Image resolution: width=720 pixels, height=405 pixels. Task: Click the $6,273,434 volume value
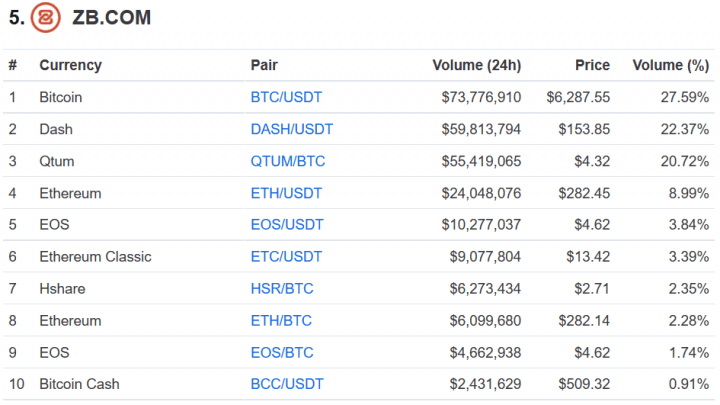click(x=485, y=289)
